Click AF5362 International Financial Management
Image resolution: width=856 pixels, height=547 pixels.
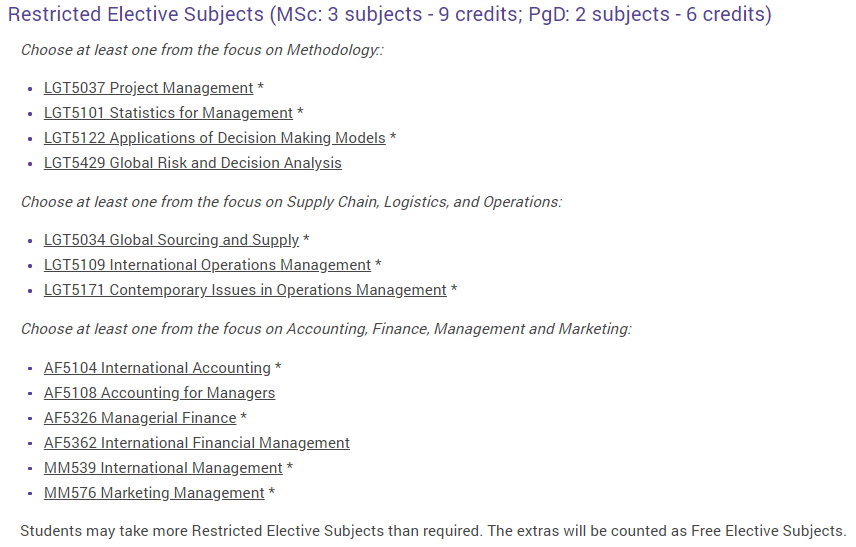click(197, 443)
